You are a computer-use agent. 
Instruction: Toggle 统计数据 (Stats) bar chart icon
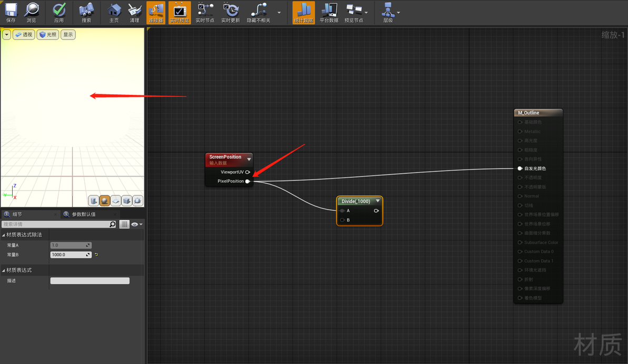coord(303,13)
